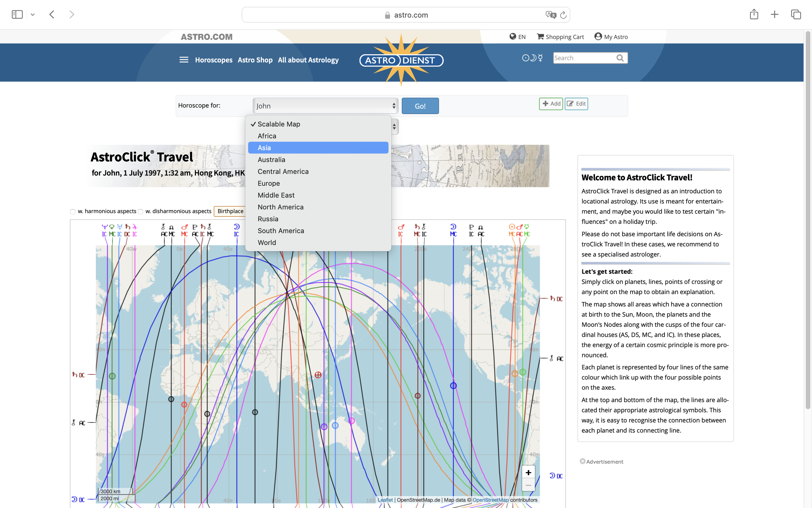Open the Astro Shop menu
Screen dimensions: 812x508
click(255, 60)
